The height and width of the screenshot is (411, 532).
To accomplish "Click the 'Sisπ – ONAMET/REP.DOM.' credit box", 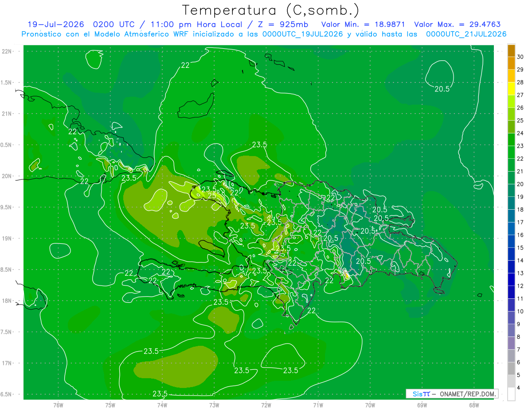I will point(452,394).
